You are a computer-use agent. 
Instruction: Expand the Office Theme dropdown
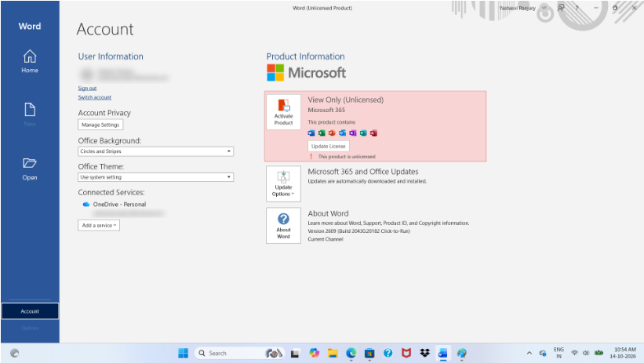click(x=155, y=177)
